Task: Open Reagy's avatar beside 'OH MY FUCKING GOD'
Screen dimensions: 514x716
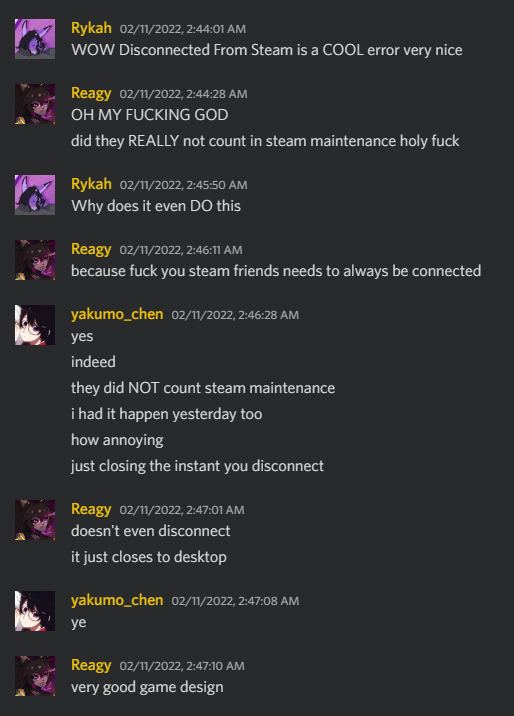Action: point(35,104)
